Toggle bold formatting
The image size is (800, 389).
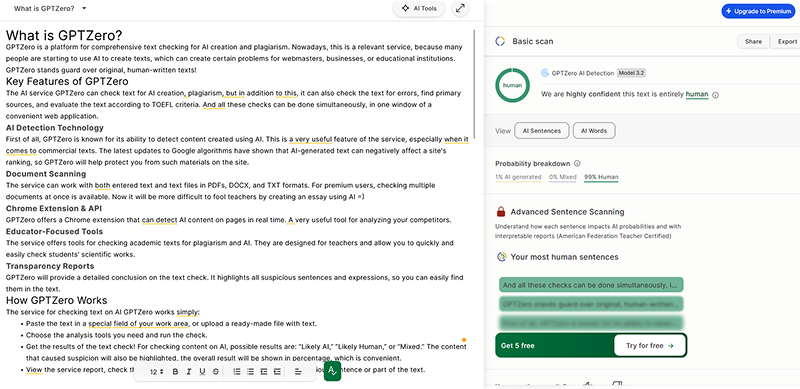pyautogui.click(x=176, y=372)
